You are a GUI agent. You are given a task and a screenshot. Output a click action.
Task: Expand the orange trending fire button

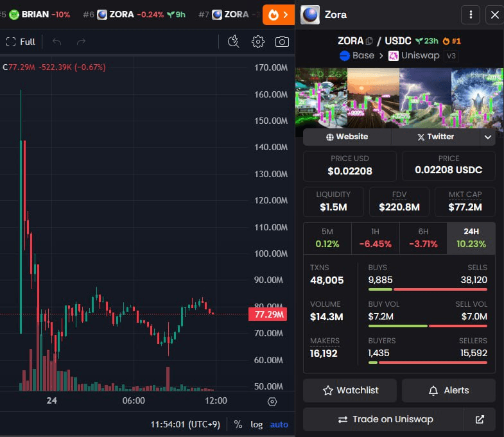pos(279,14)
